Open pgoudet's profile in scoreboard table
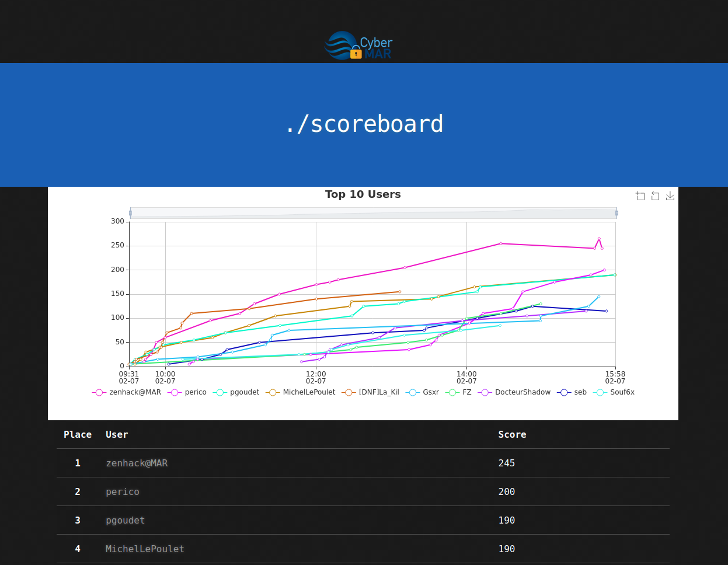The image size is (728, 565). point(125,520)
